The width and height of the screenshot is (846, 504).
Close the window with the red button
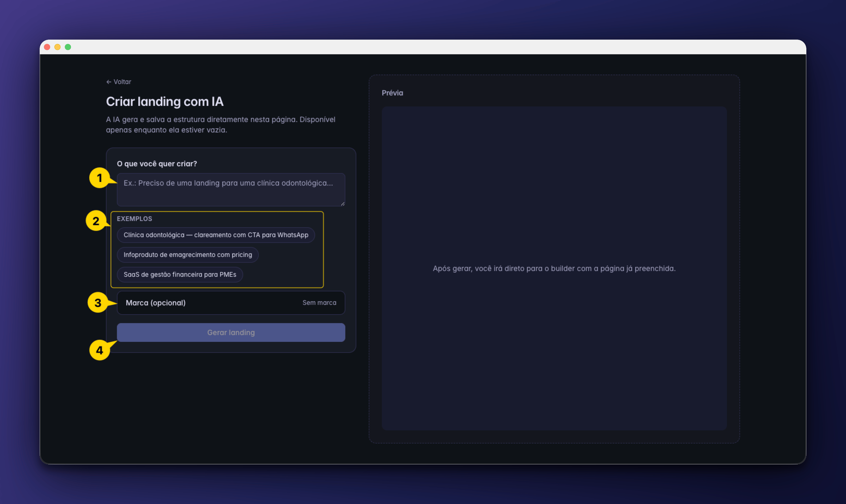[47, 47]
